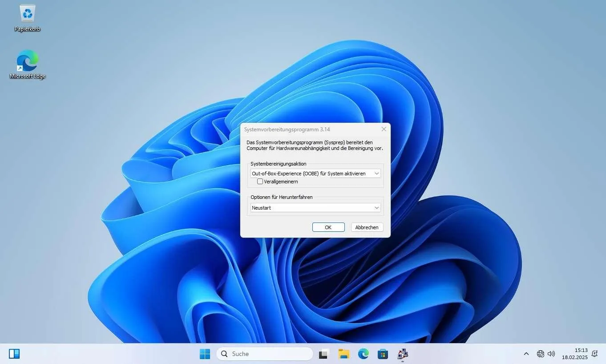606x364 pixels.
Task: Expand hidden icons with the tray chevron
Action: (x=526, y=354)
